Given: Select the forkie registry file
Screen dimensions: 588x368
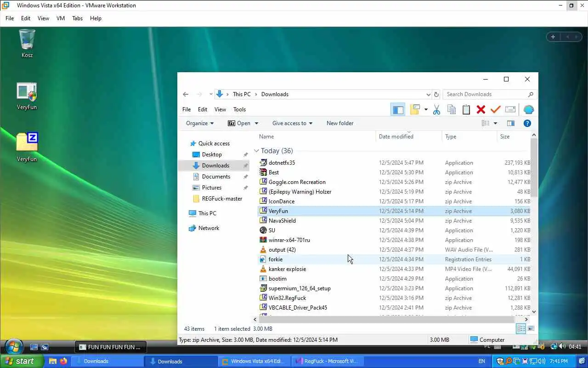Looking at the screenshot, I should pos(276,259).
